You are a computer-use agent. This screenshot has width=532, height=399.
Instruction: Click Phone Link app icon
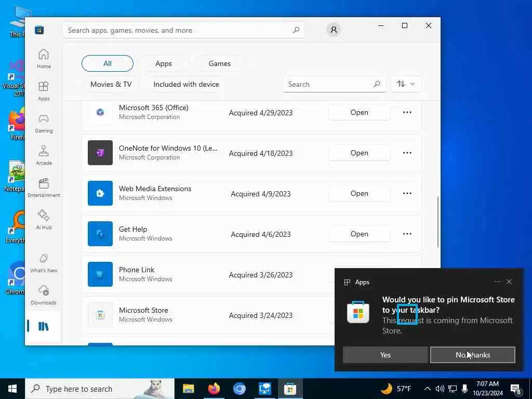tap(100, 274)
